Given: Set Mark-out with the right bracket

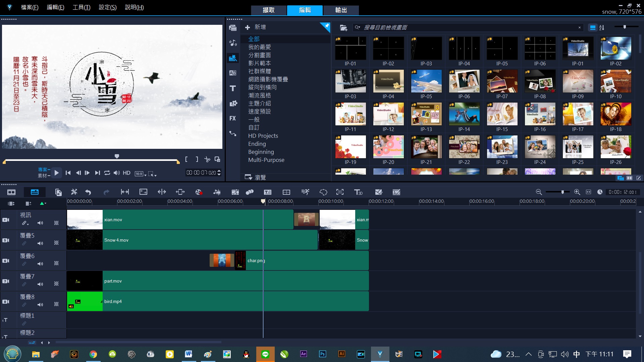Looking at the screenshot, I should 197,159.
